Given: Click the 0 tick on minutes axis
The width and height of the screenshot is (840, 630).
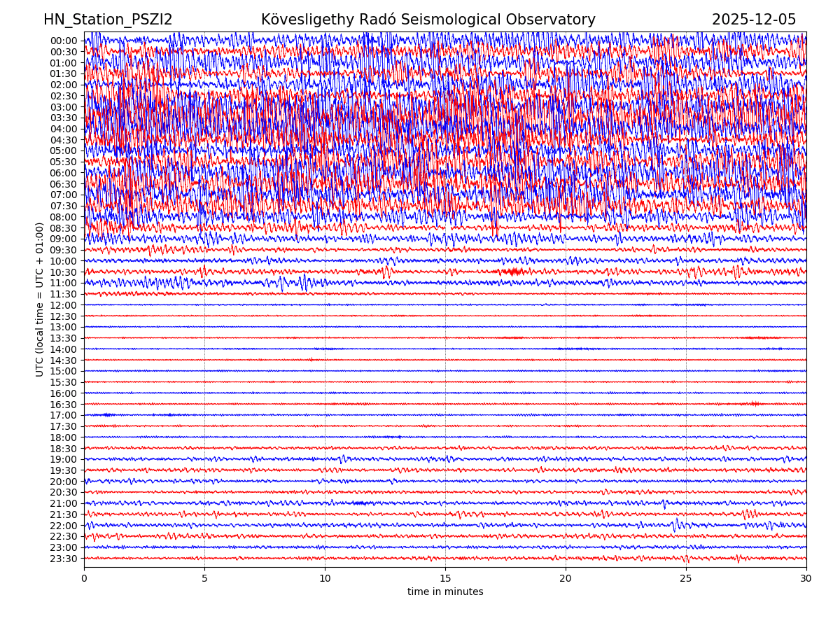Looking at the screenshot, I should click(84, 579).
